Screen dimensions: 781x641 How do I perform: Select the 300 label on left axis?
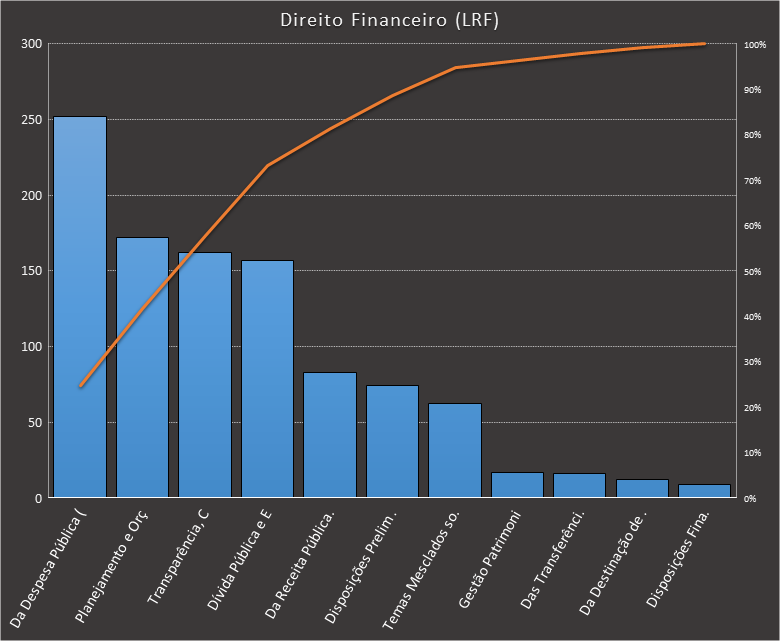point(32,44)
